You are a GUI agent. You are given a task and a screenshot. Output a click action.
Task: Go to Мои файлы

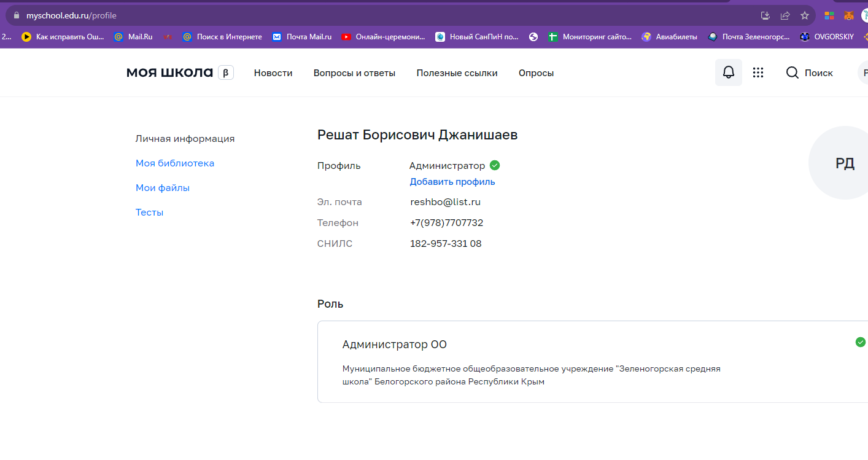click(x=163, y=188)
